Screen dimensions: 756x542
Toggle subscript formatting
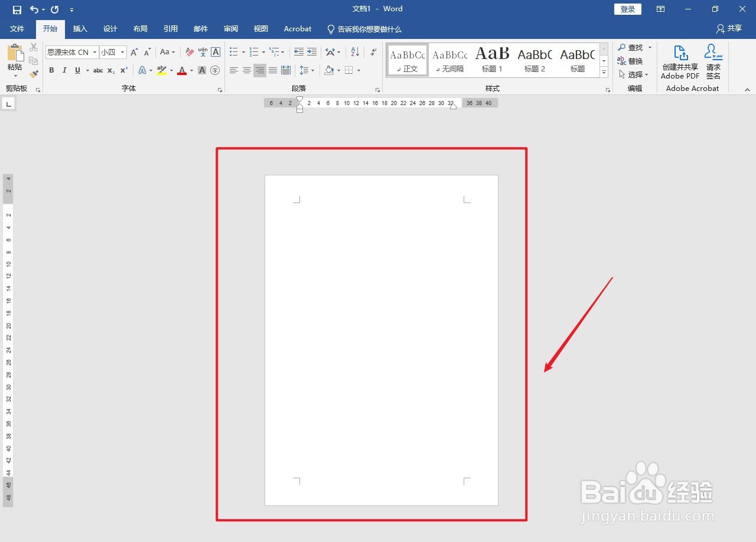coord(111,70)
